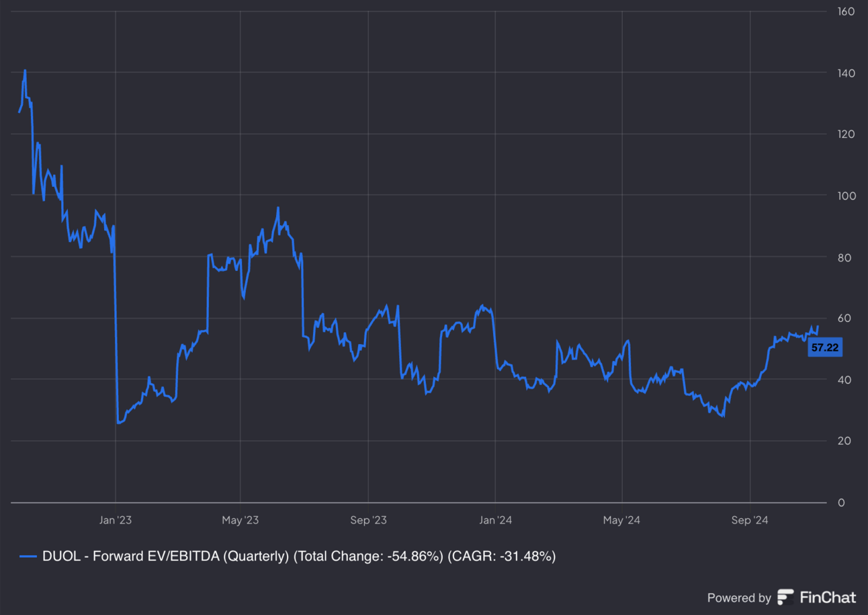Image resolution: width=868 pixels, height=615 pixels.
Task: Click the Jan '23 axis label
Action: pos(116,520)
